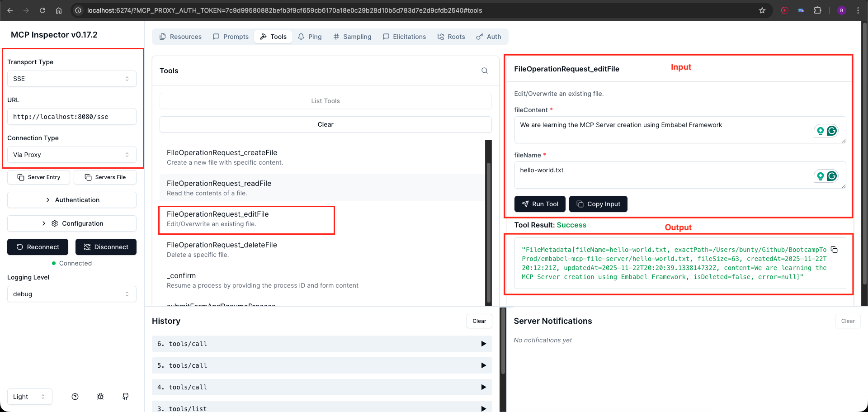The image size is (868, 412).
Task: Open the Connection Type Via Proxy dropdown
Action: coord(71,155)
